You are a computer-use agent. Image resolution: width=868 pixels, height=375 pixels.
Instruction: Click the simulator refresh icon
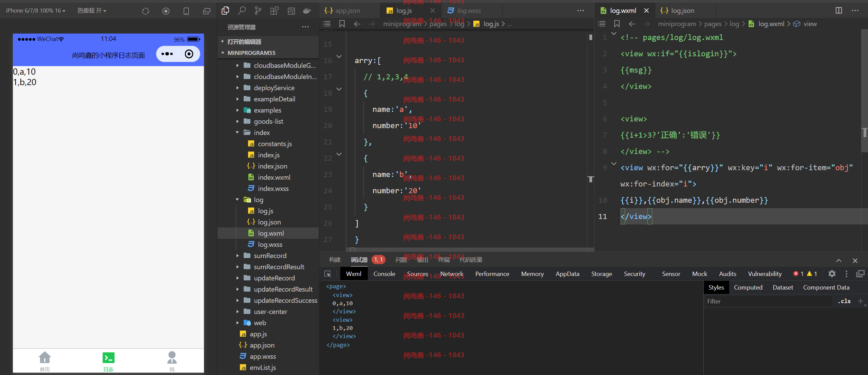pos(146,11)
